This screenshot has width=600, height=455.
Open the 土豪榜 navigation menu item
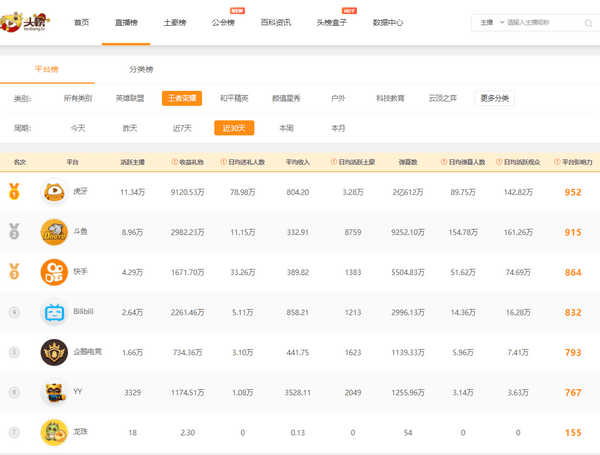pyautogui.click(x=174, y=22)
